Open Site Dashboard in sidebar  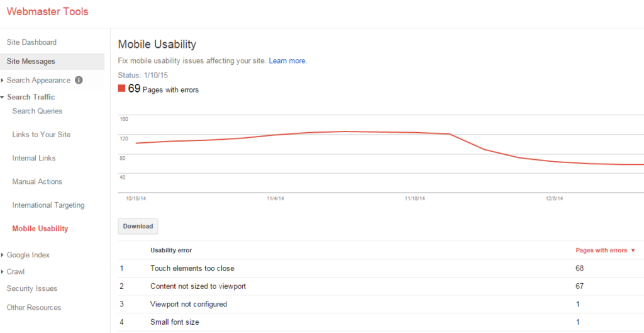coord(31,42)
